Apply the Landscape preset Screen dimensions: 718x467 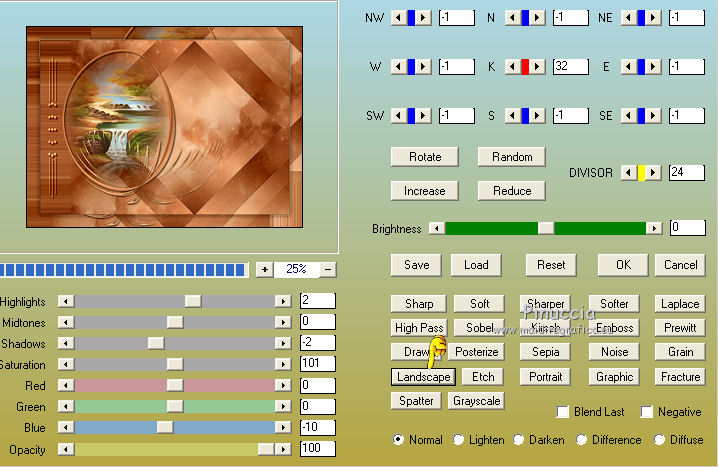pos(424,377)
